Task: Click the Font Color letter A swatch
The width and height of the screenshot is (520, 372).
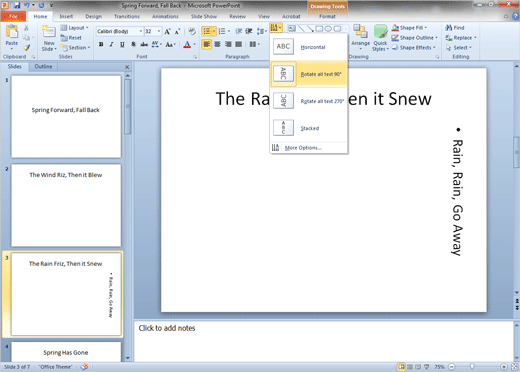Action: click(x=187, y=44)
